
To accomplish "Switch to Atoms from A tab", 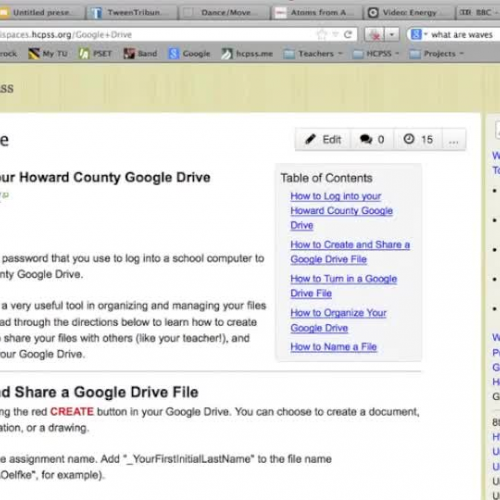I will pos(316,13).
